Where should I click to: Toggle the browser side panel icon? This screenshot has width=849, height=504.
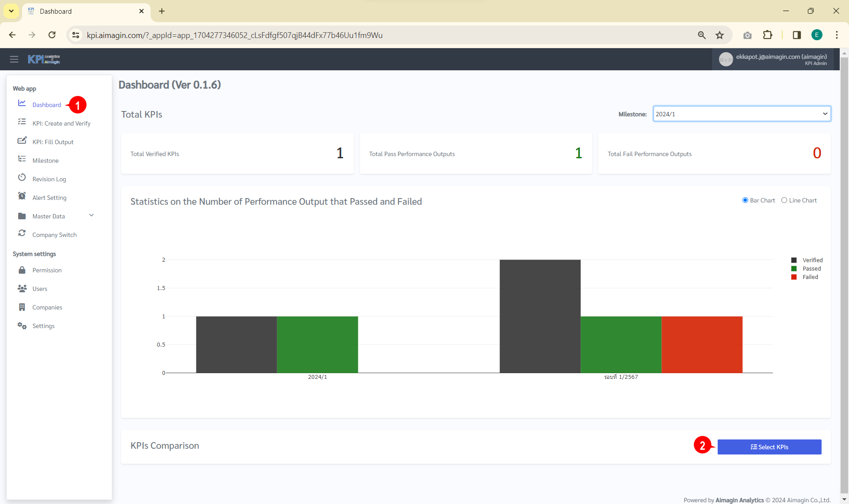point(797,35)
